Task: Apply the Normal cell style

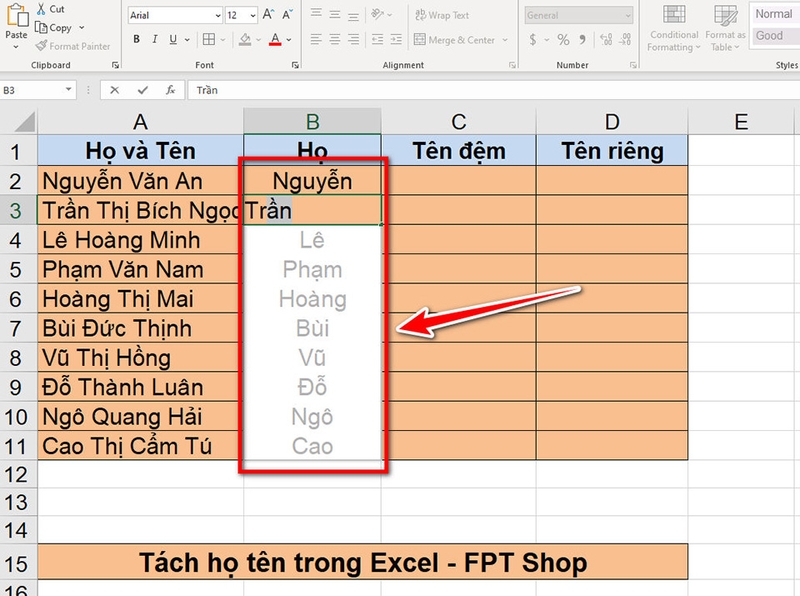Action: click(774, 14)
